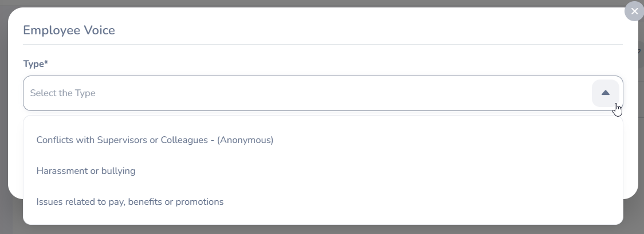The image size is (644, 234).
Task: Select Issues related to pay, benefits or promotions
Action: (130, 201)
